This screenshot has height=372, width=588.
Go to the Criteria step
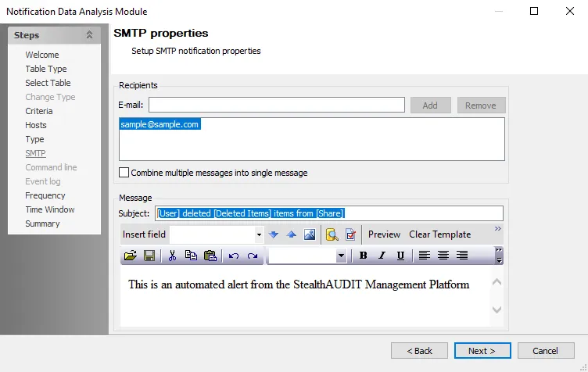(x=39, y=111)
